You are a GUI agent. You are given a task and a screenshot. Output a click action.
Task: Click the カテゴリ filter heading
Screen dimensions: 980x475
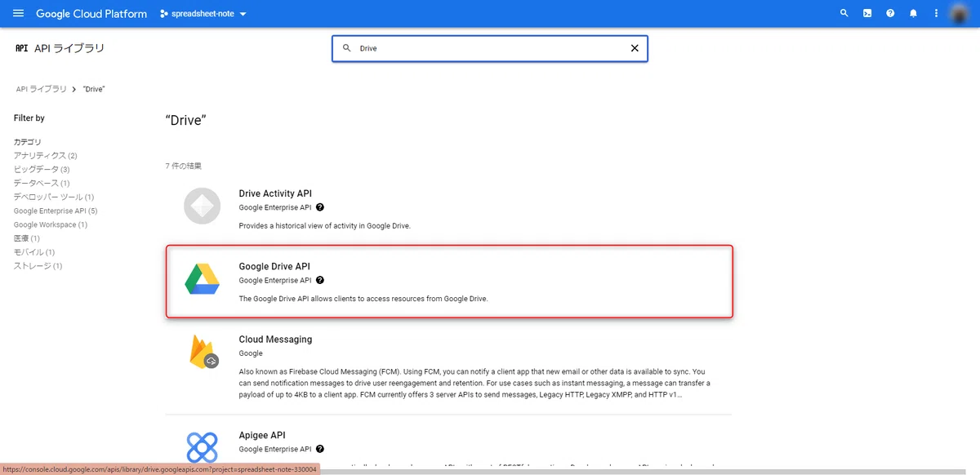click(x=27, y=142)
